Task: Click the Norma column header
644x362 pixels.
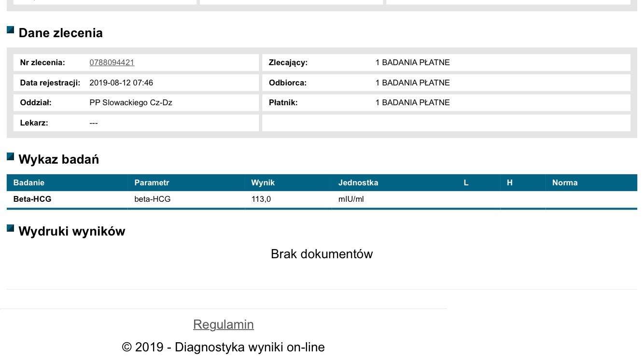Action: click(565, 183)
